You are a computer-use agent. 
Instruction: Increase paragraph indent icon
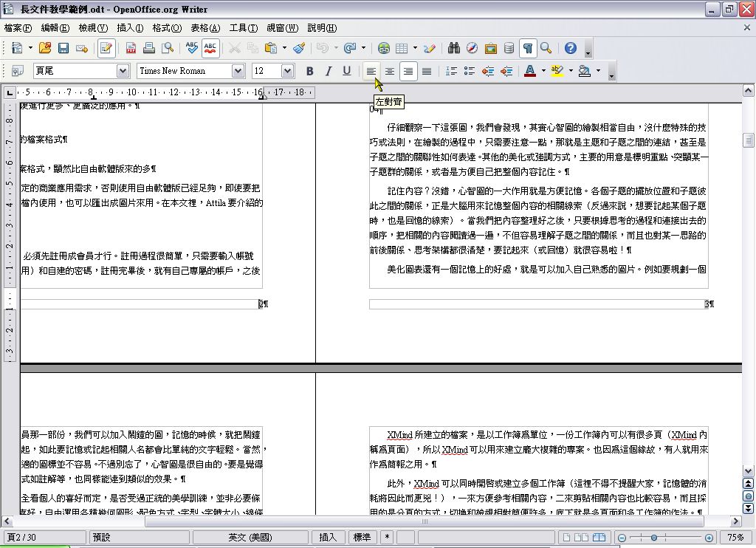tap(506, 71)
